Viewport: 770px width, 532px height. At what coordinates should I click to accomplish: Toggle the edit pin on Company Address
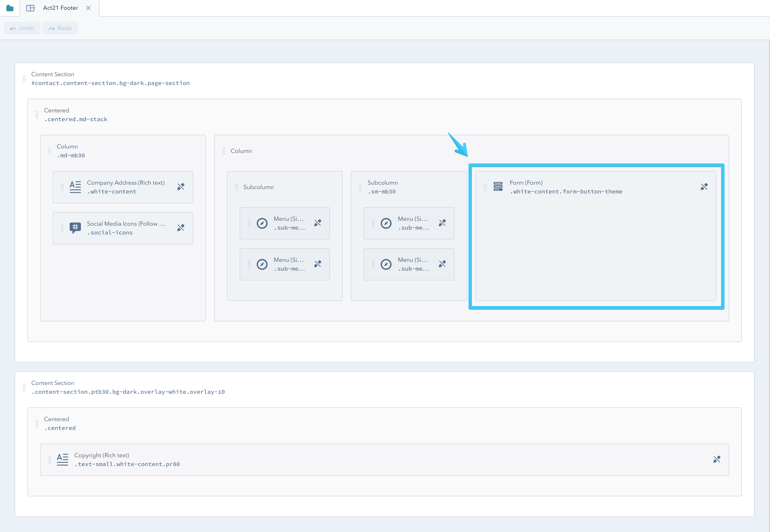[181, 187]
